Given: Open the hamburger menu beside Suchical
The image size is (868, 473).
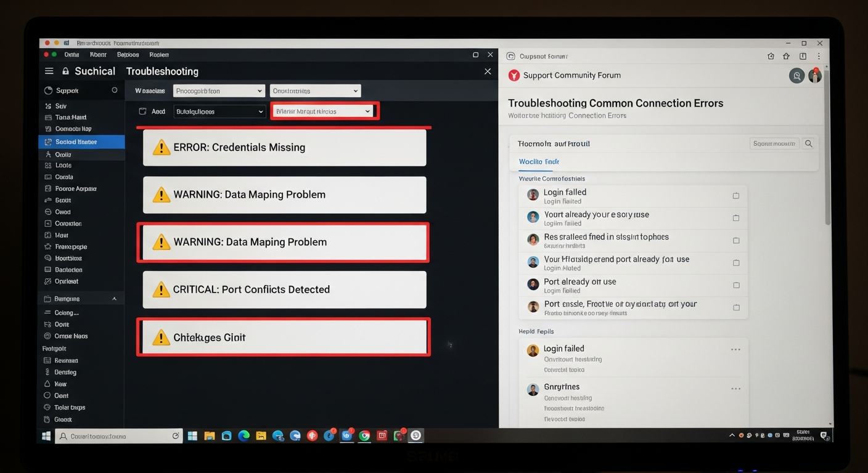Looking at the screenshot, I should [x=49, y=71].
